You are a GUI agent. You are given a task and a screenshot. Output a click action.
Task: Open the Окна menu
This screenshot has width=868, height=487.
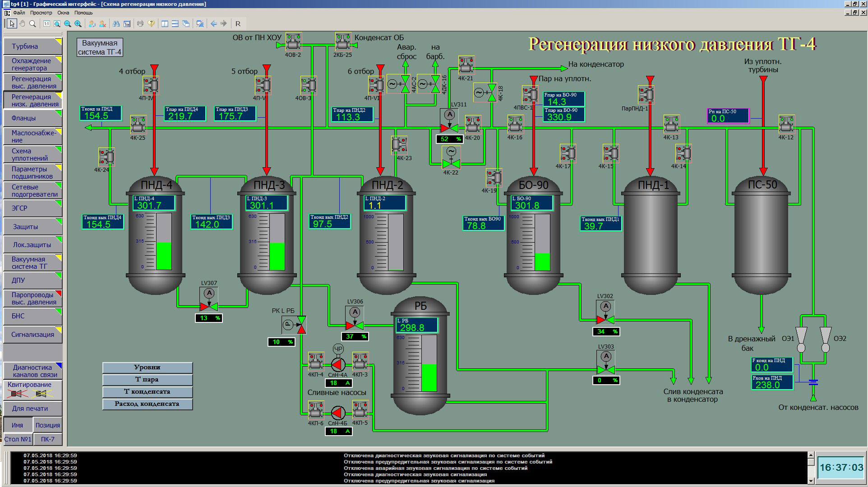point(63,13)
